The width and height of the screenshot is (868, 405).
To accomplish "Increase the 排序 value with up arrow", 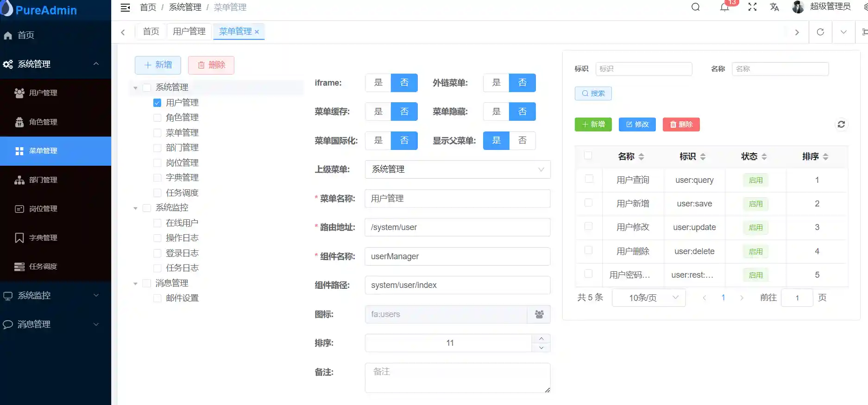I will click(x=541, y=338).
